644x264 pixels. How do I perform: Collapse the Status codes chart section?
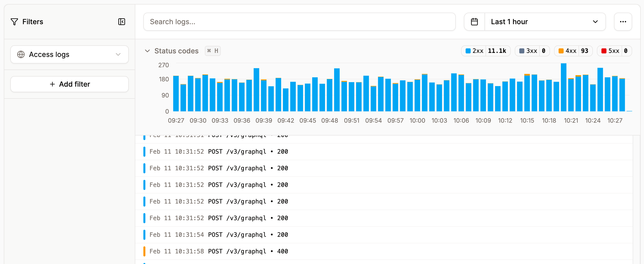pyautogui.click(x=148, y=51)
